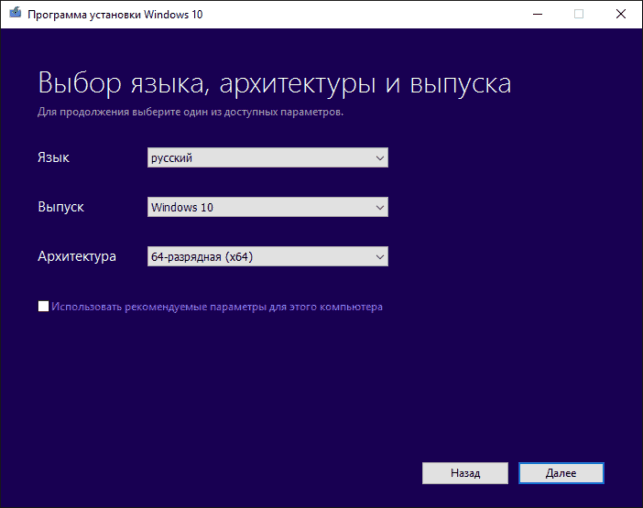Click the subtitle 'Для продолжения выберите один...'
Screen dimensions: 643x508
(190, 112)
